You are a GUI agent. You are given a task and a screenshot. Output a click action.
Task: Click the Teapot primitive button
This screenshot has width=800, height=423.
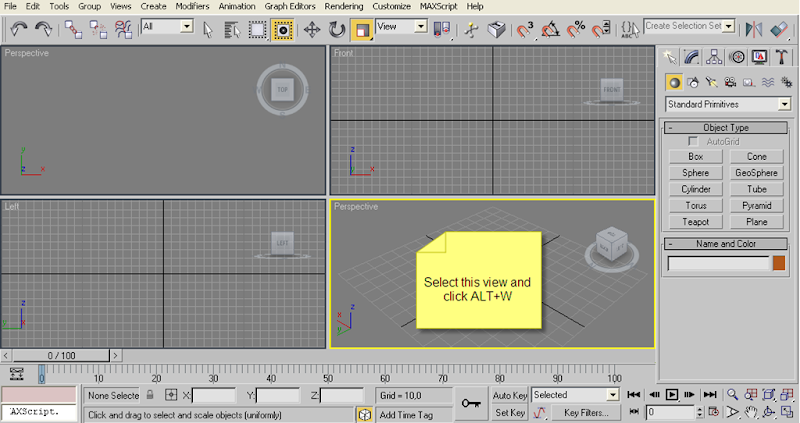pyautogui.click(x=695, y=221)
